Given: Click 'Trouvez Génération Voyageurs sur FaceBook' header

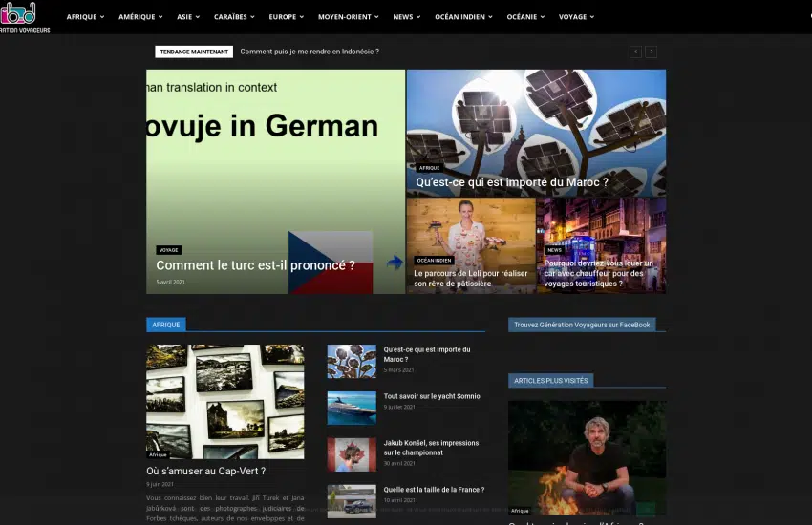Looking at the screenshot, I should (582, 325).
